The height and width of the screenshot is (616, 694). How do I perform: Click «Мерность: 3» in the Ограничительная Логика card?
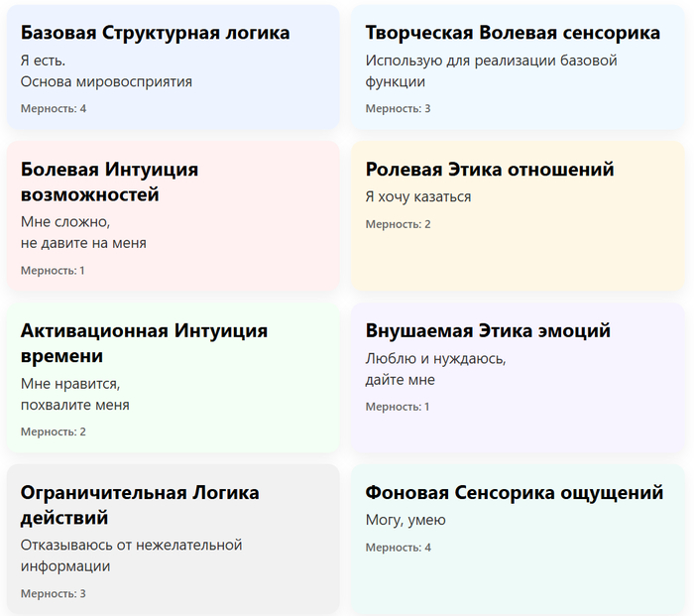tap(54, 593)
